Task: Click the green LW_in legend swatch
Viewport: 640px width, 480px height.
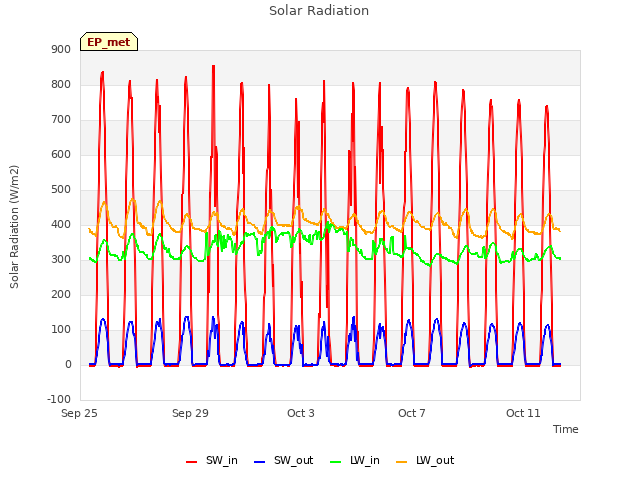Action: pyautogui.click(x=336, y=462)
